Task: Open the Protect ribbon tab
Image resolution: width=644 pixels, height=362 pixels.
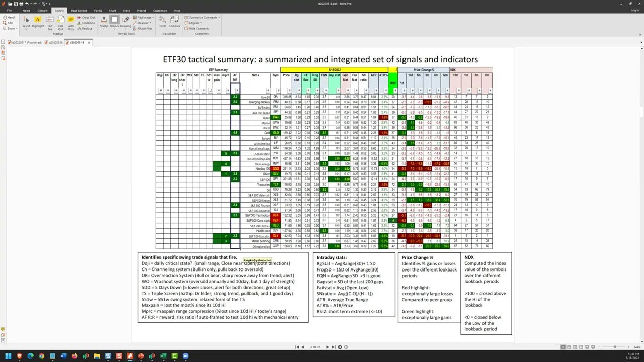Action: tap(141, 10)
